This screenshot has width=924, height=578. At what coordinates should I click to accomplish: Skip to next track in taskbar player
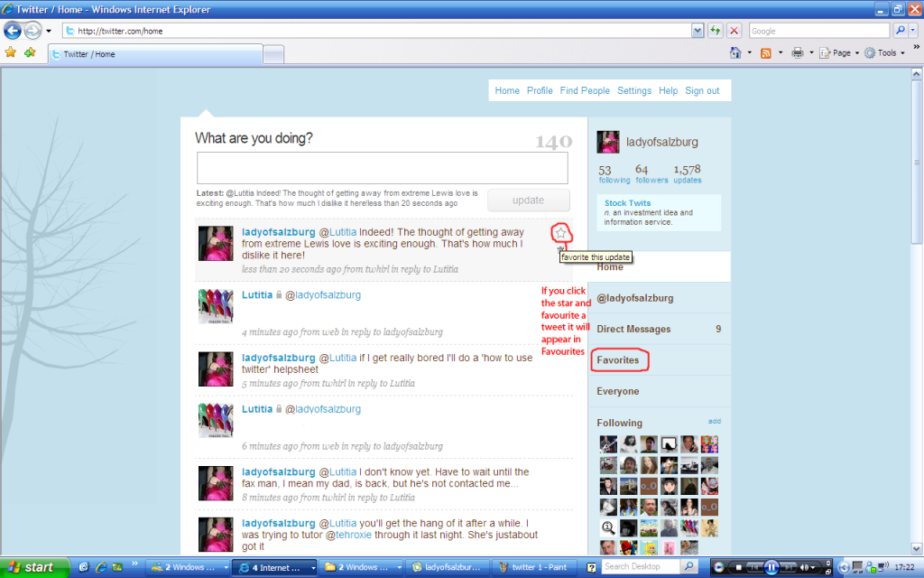(788, 567)
